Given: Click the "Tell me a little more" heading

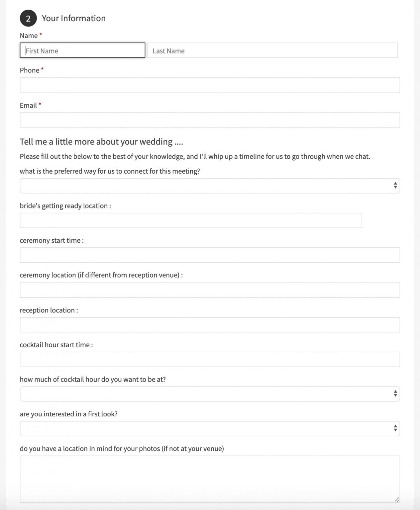Looking at the screenshot, I should coord(101,142).
